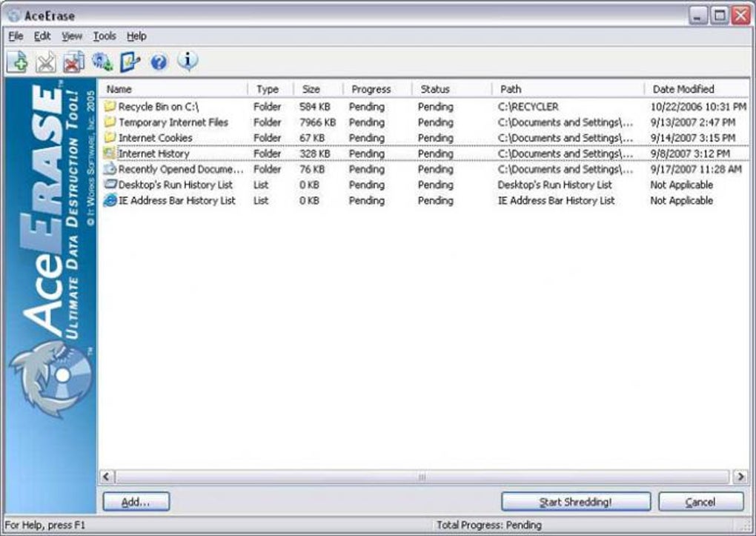Click the Cancel button

(x=700, y=502)
